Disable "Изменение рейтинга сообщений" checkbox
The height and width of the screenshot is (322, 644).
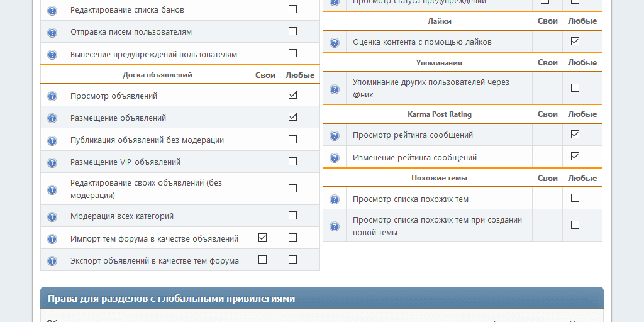(575, 156)
